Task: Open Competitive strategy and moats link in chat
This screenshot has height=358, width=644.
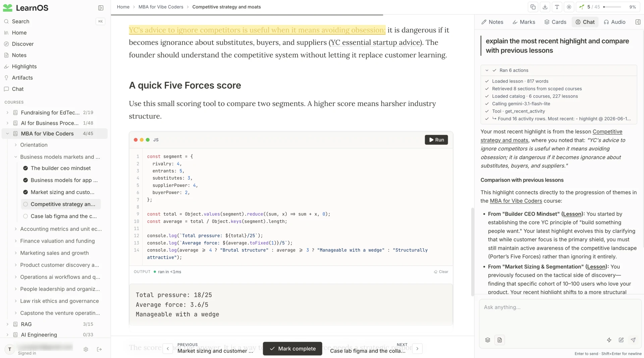Action: click(x=551, y=136)
